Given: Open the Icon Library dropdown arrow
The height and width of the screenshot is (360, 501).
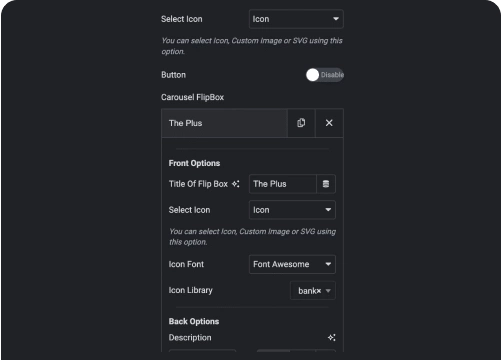Looking at the screenshot, I should (x=328, y=291).
